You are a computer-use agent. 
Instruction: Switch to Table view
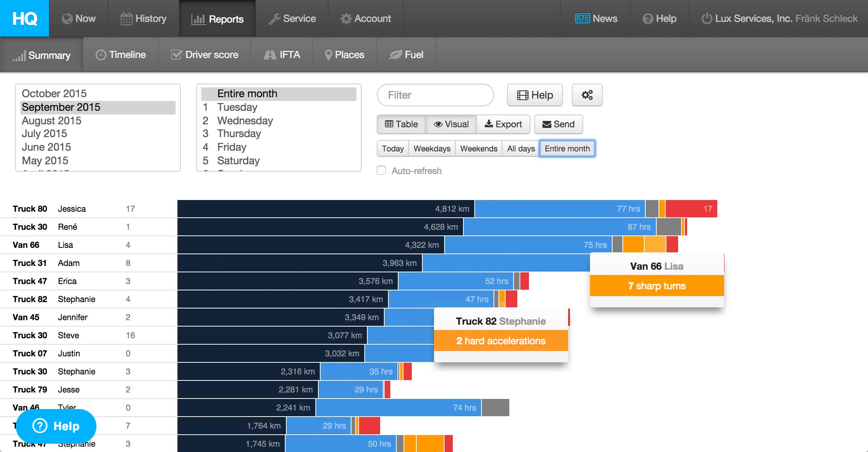tap(402, 124)
